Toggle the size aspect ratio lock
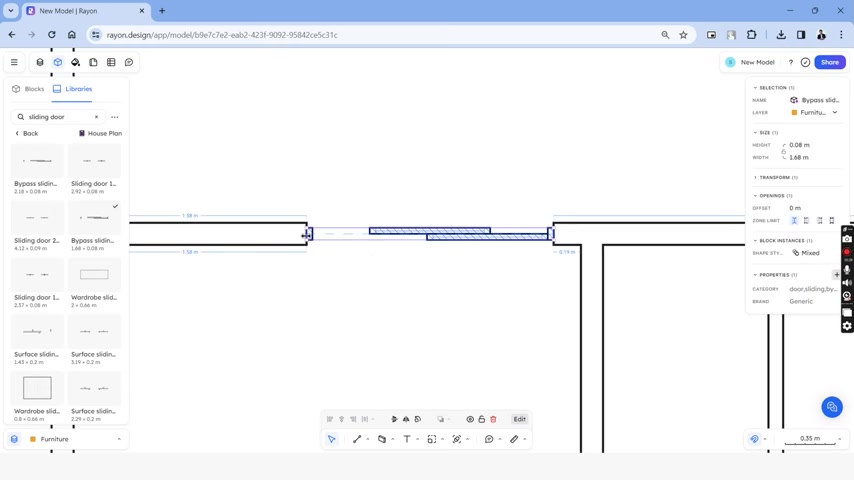The height and width of the screenshot is (480, 854). (x=784, y=151)
